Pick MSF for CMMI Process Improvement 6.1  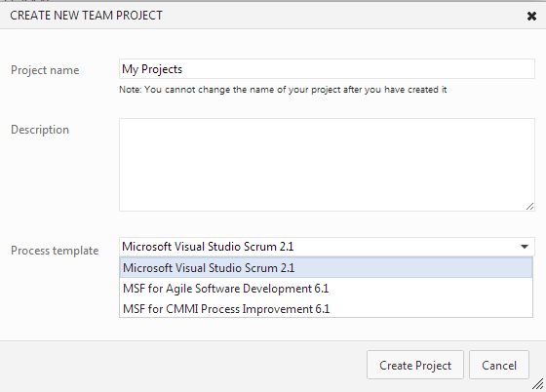[x=326, y=309]
